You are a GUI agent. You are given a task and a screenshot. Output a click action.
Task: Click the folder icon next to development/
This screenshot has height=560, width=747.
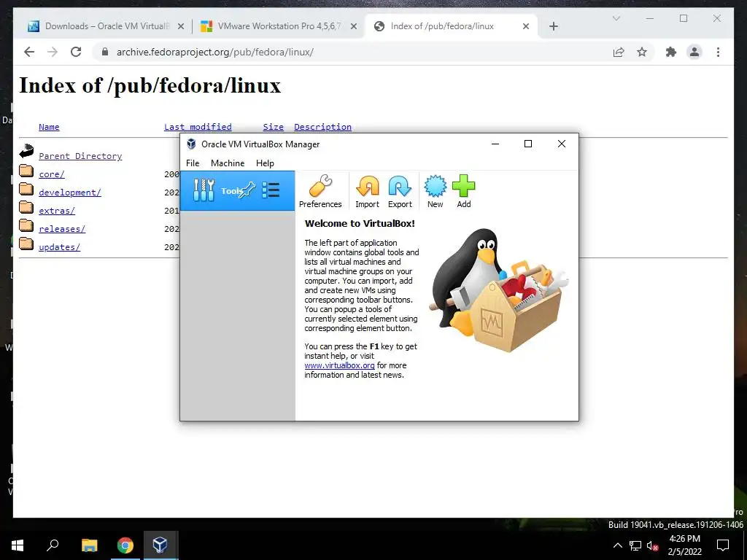[26, 189]
